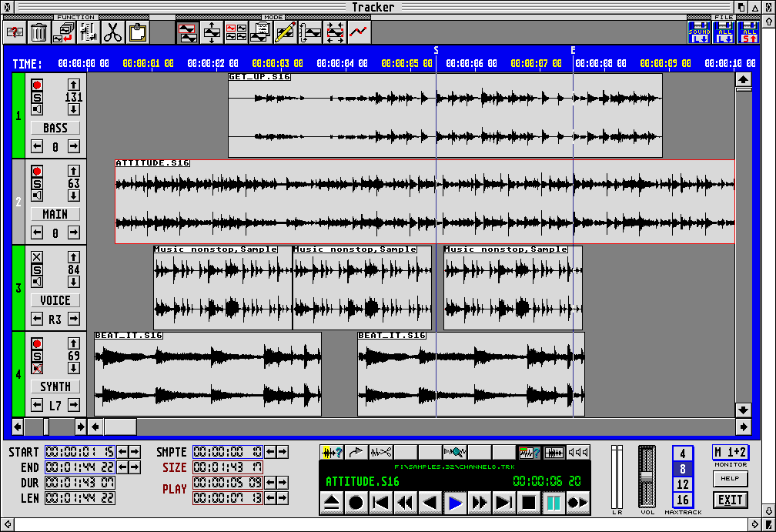
Task: Click the Eject button in transport
Action: (331, 504)
